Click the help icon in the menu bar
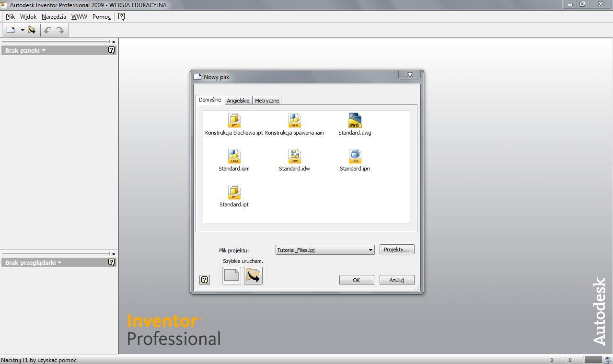This screenshot has width=613, height=364. pos(121,16)
